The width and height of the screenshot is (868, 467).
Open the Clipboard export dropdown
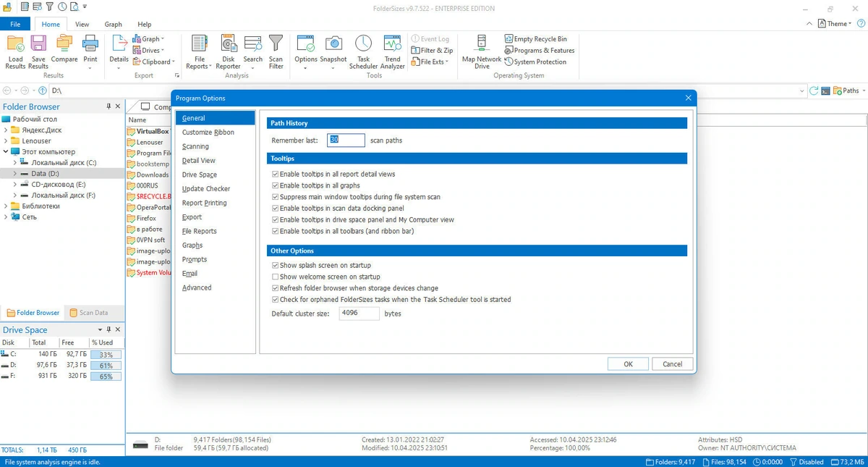pyautogui.click(x=154, y=62)
